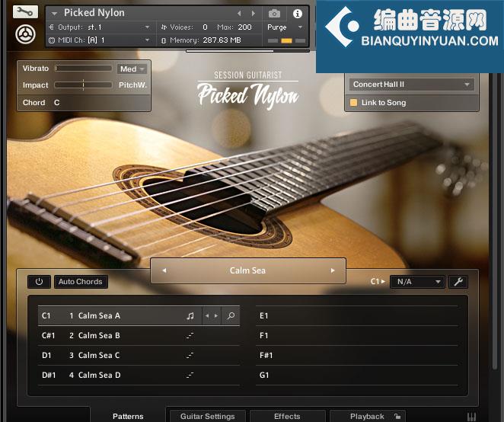
Task: Open the instrument name dropdown arrow
Action: [x=54, y=14]
